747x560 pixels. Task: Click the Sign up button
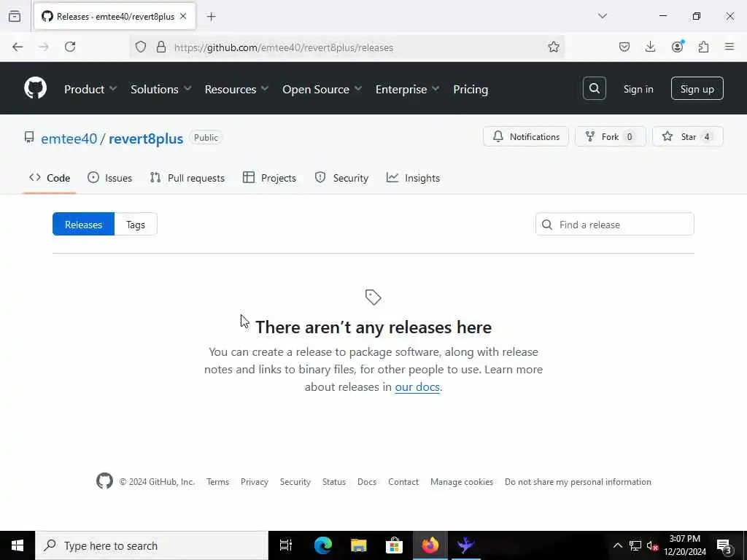697,88
